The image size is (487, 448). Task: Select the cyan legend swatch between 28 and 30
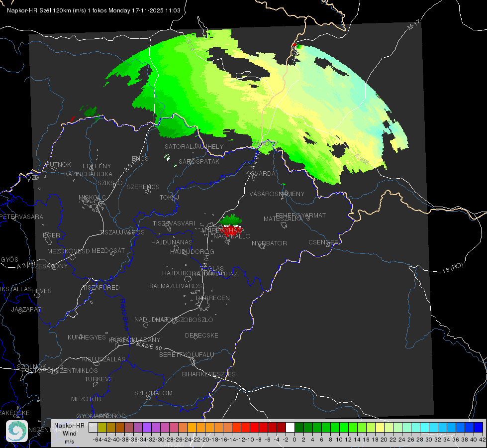[425, 428]
